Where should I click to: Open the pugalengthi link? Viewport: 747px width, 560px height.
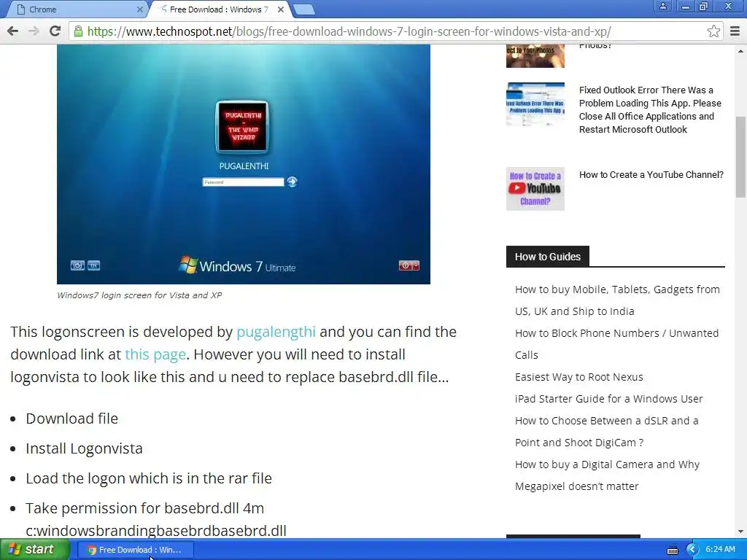pyautogui.click(x=276, y=332)
